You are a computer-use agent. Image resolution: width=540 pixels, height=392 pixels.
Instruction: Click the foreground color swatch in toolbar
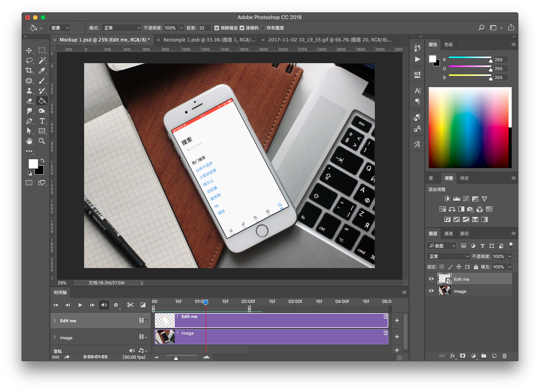pyautogui.click(x=33, y=163)
